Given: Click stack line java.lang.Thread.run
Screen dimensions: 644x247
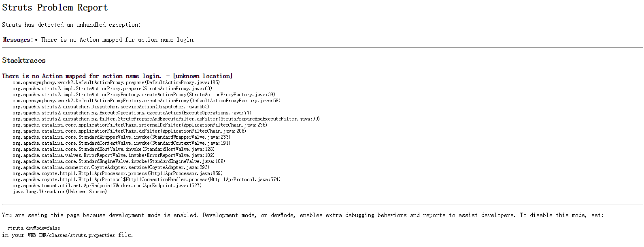Looking at the screenshot, I should coord(60,192).
